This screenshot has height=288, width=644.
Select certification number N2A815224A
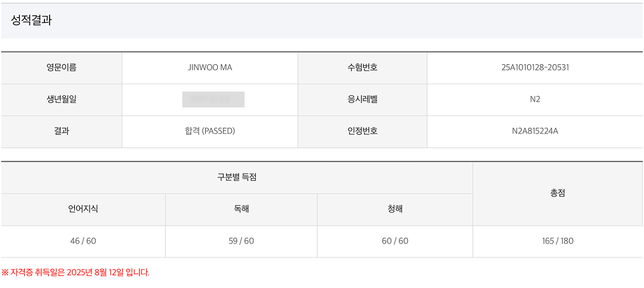[x=535, y=132]
